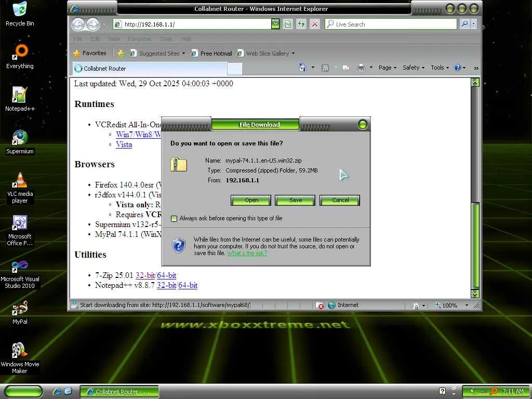The image size is (532, 399).
Task: Open the What's the risk link
Action: 247,253
